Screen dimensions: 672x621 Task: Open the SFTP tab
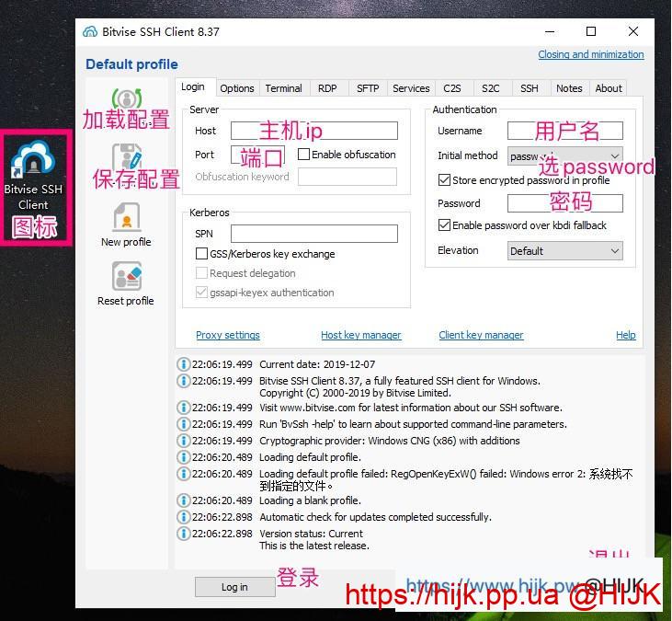367,88
